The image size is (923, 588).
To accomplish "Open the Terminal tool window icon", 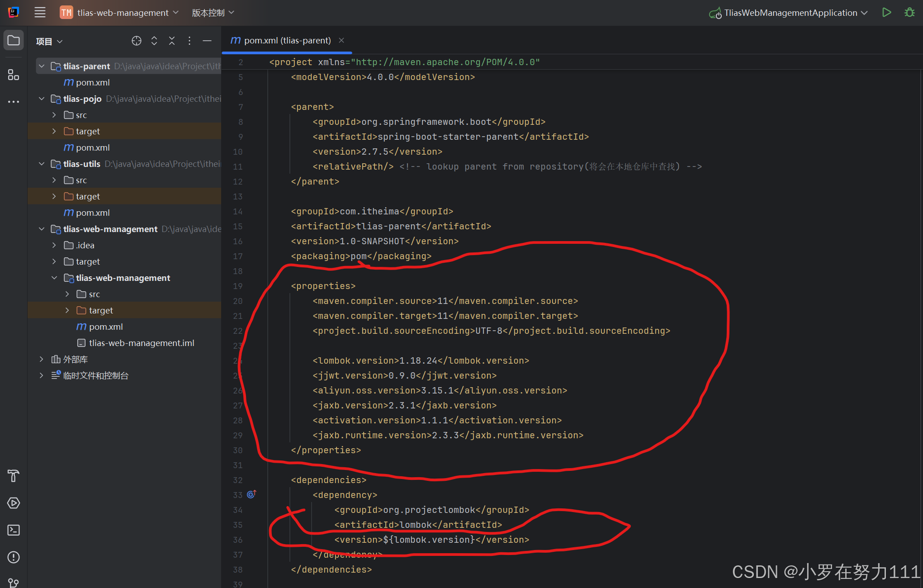I will (14, 530).
